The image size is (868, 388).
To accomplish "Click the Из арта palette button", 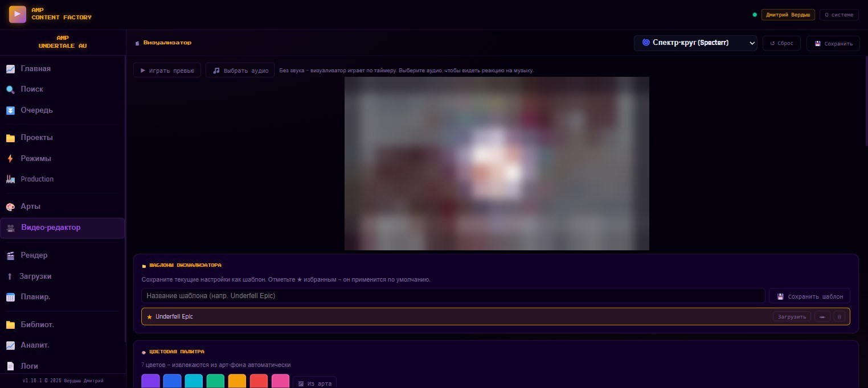I will [x=314, y=383].
